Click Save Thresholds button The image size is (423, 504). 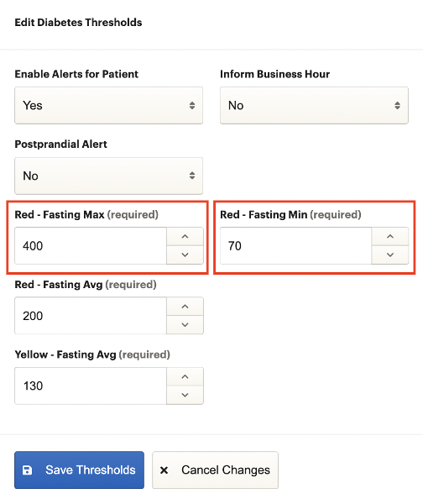(80, 470)
